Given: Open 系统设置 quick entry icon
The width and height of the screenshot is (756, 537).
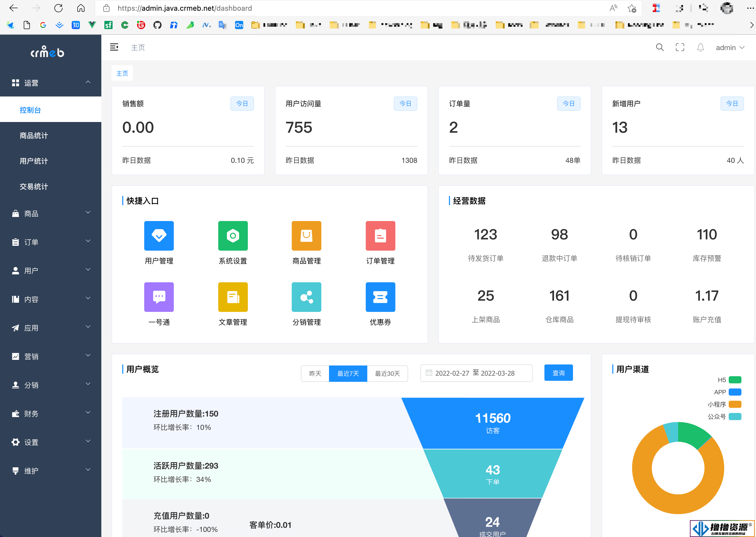Looking at the screenshot, I should (233, 235).
